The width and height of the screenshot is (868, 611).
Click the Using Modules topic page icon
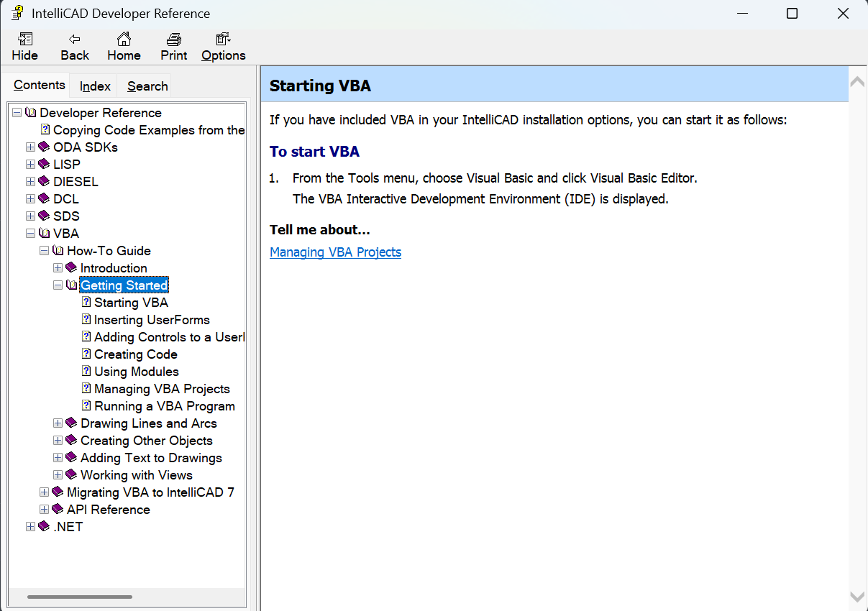pyautogui.click(x=86, y=371)
